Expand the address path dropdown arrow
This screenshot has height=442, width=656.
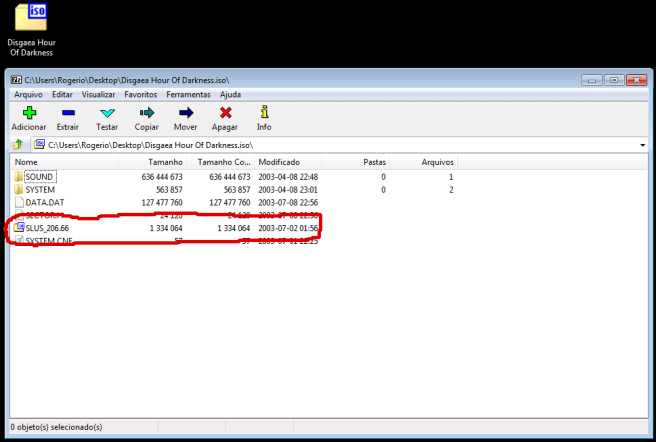click(x=641, y=145)
